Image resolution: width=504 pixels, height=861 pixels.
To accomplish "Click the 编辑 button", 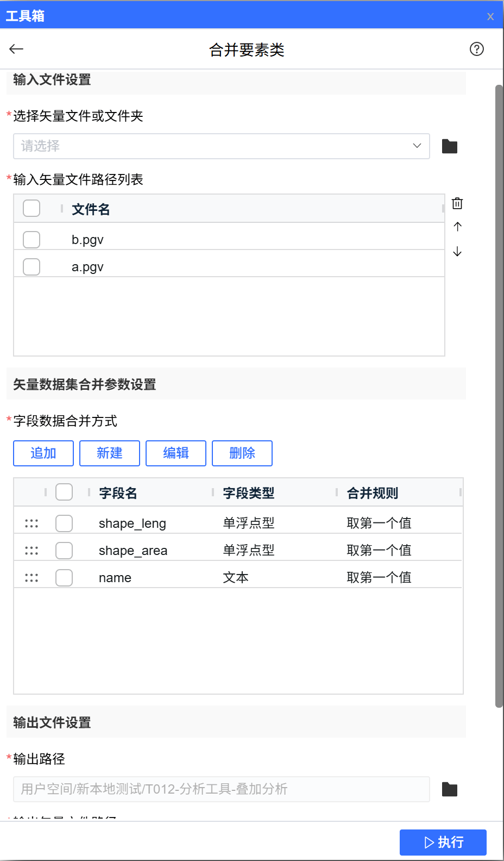I will click(176, 453).
